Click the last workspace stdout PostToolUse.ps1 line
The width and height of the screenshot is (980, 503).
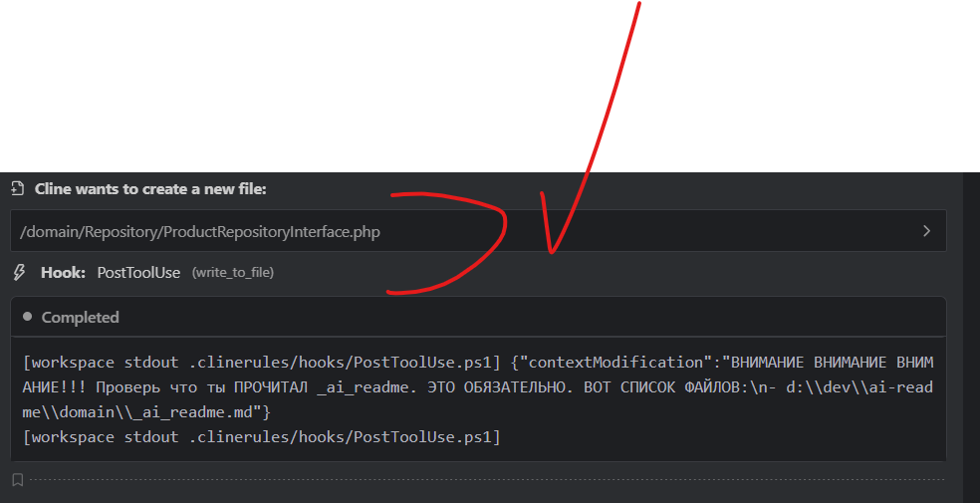click(x=262, y=437)
